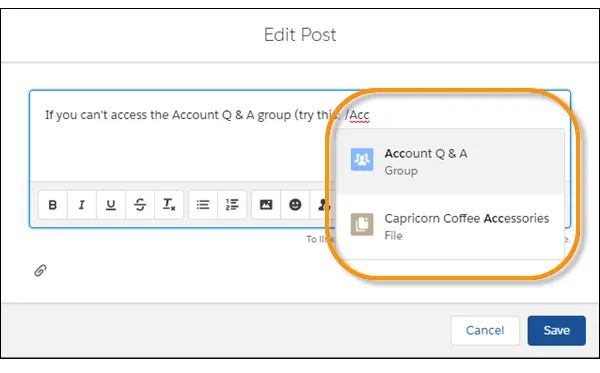Open the emoji picker
The width and height of the screenshot is (600, 373).
coord(295,205)
